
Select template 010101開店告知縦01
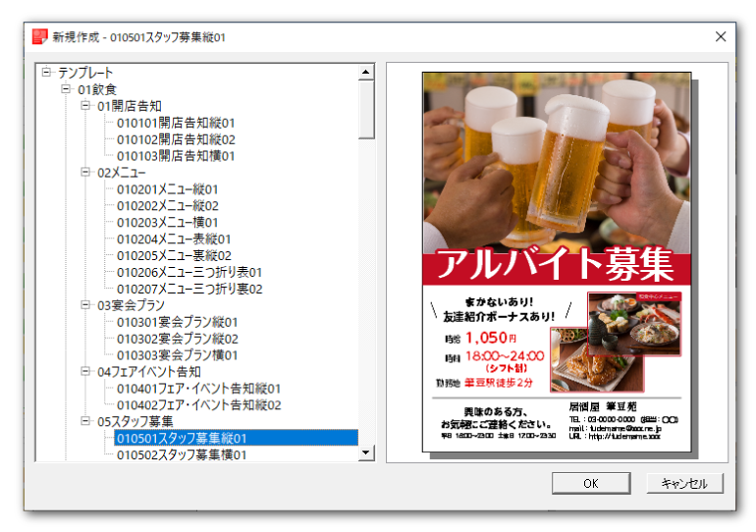[x=176, y=123]
